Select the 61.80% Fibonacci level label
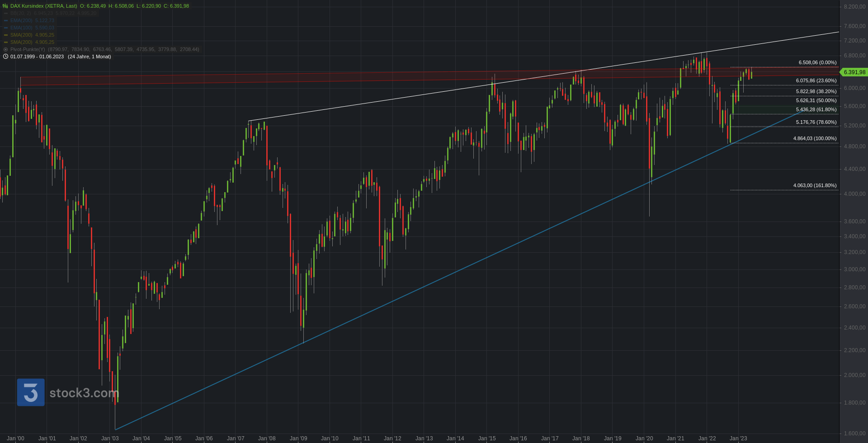Screen dimensions: 868x443 (x=816, y=109)
